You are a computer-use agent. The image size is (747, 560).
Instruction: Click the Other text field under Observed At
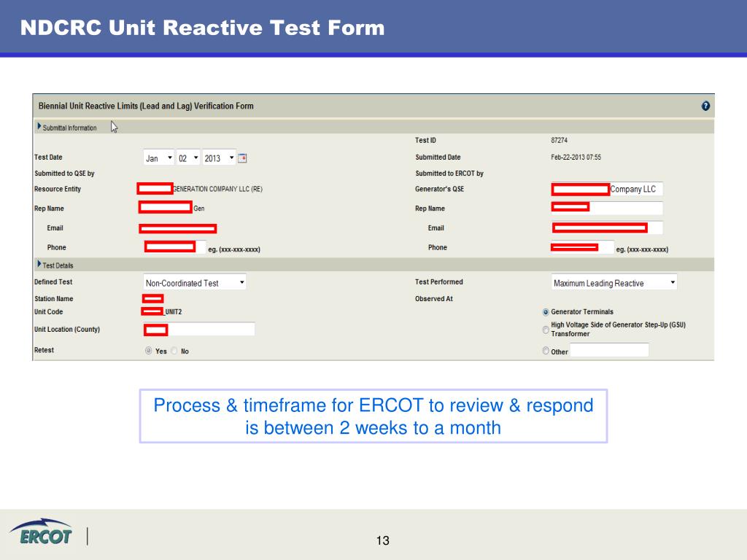[609, 351]
